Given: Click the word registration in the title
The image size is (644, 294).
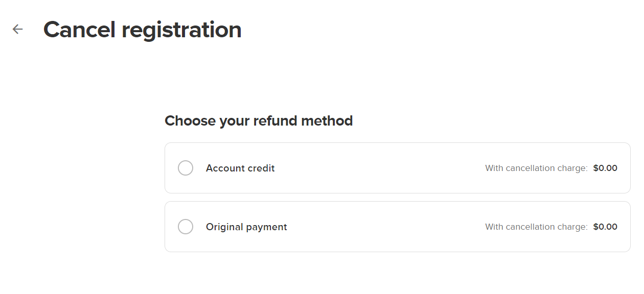Looking at the screenshot, I should 181,31.
